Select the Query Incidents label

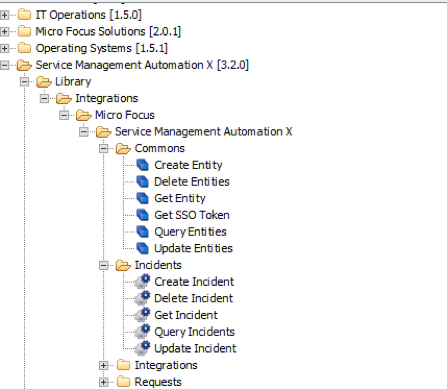coord(195,332)
